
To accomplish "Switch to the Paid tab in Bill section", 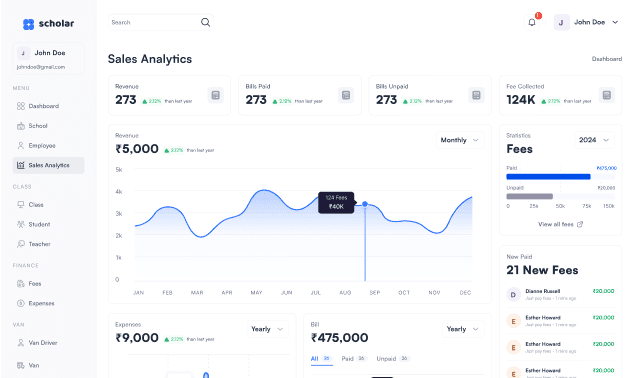I will click(353, 359).
